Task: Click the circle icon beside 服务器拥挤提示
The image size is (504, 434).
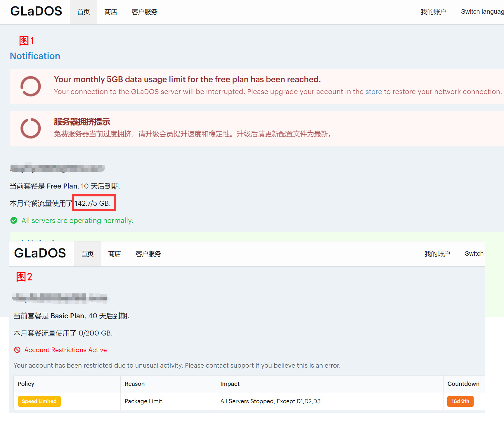Action: coord(31,128)
